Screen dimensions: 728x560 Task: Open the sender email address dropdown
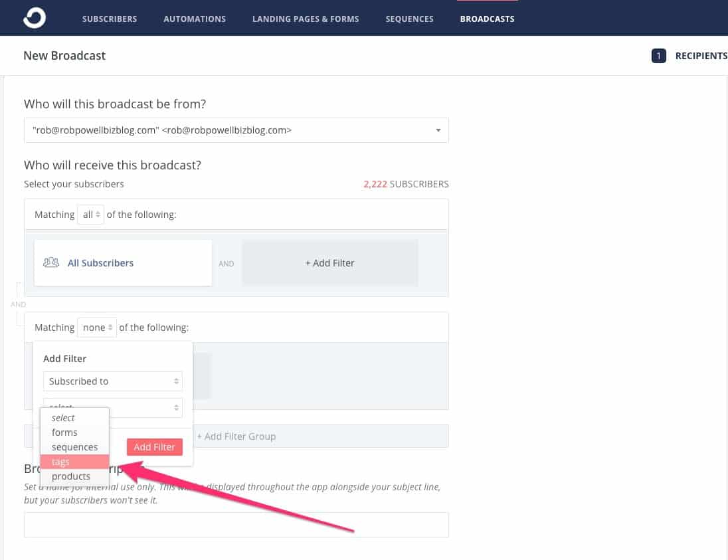point(236,130)
